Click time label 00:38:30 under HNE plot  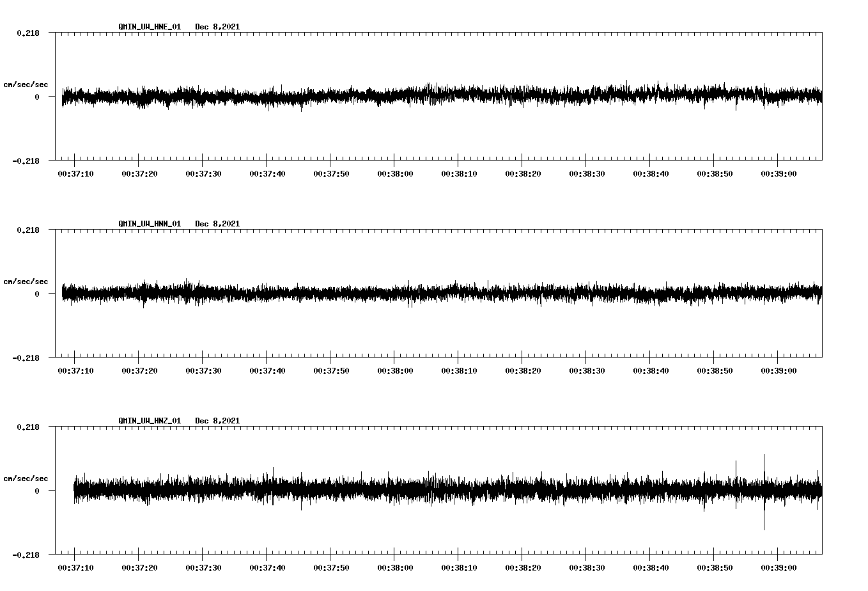tap(587, 174)
